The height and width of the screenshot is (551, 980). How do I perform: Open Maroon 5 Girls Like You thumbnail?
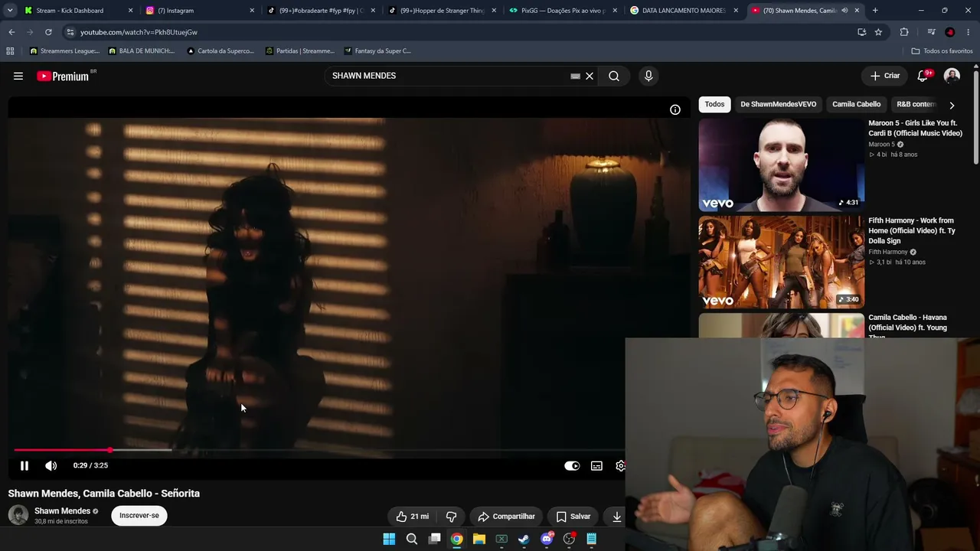[x=781, y=165]
